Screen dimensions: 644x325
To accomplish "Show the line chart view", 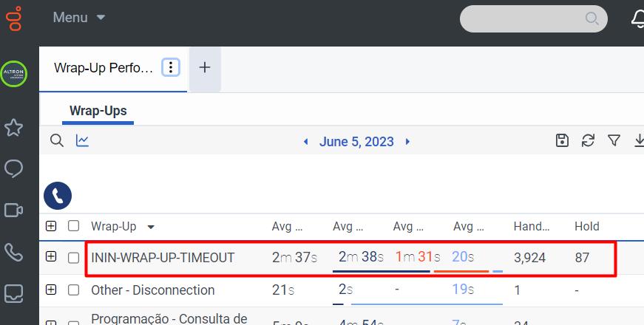I will click(82, 140).
